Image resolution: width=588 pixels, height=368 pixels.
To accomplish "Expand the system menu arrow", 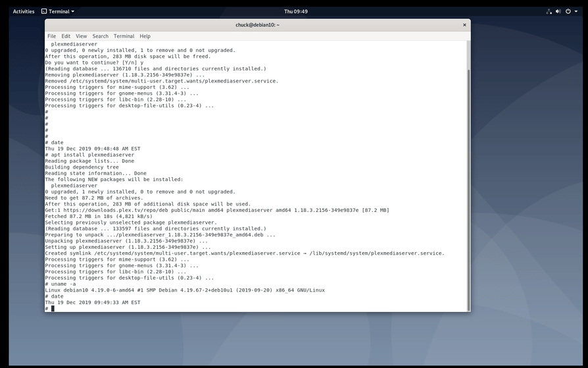I will 576,11.
